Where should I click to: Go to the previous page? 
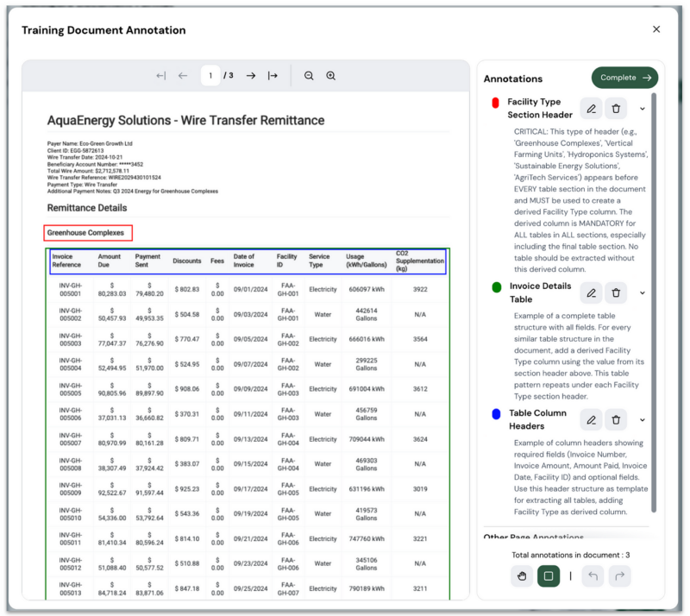pos(183,76)
